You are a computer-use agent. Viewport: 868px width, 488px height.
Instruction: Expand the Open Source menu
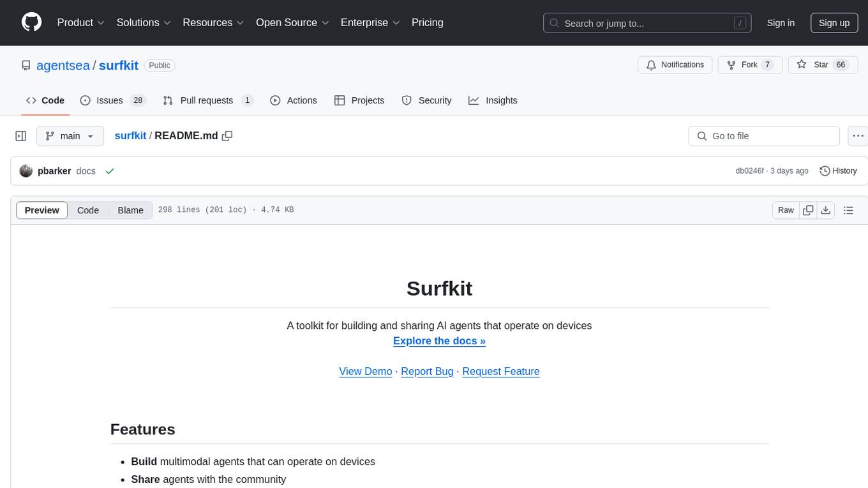coord(292,22)
